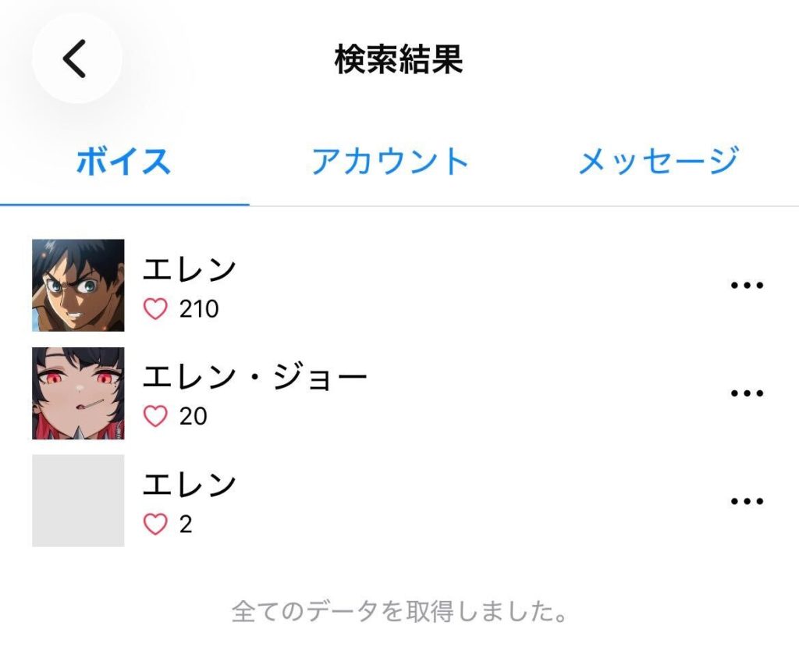This screenshot has height=672, width=799.
Task: Click the last エレン voice title
Action: coord(190,485)
